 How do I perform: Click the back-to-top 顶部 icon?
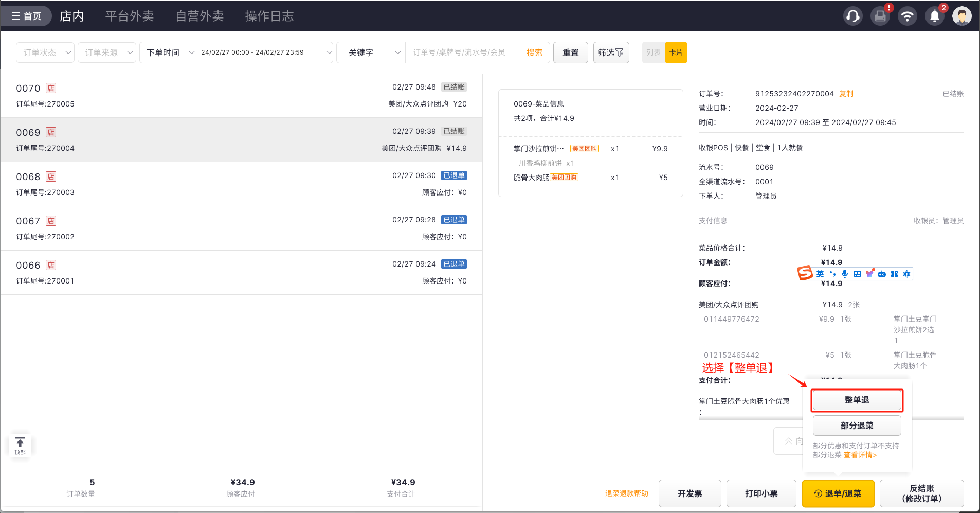point(20,446)
